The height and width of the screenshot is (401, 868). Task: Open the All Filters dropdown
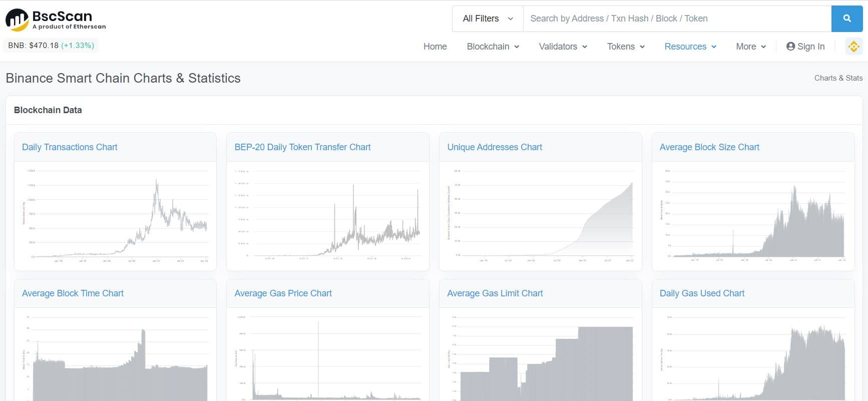click(x=488, y=19)
